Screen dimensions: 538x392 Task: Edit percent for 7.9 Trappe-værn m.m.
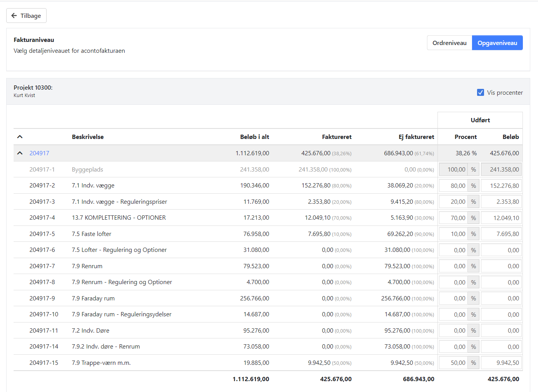[x=453, y=363]
